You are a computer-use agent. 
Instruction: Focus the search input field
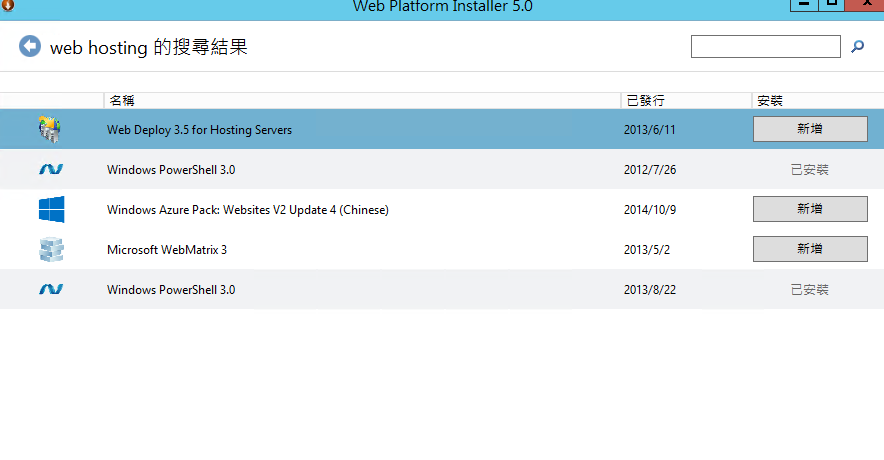click(x=765, y=46)
